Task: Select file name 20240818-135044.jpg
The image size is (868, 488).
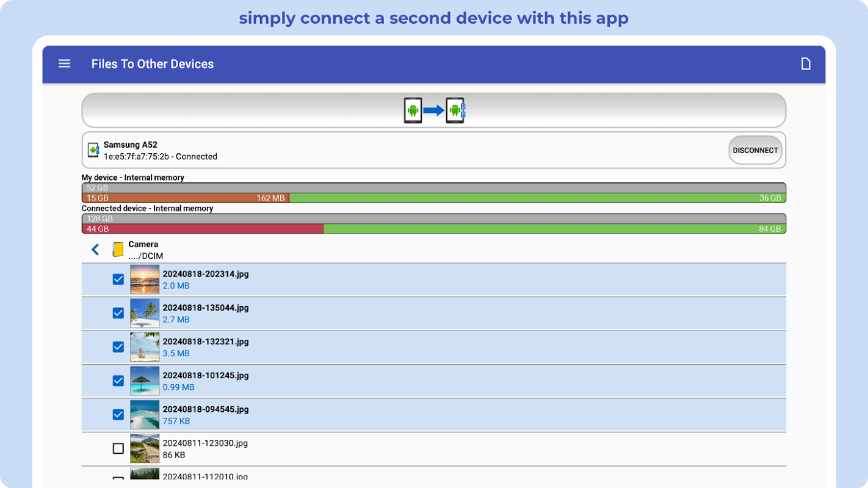Action: click(206, 307)
